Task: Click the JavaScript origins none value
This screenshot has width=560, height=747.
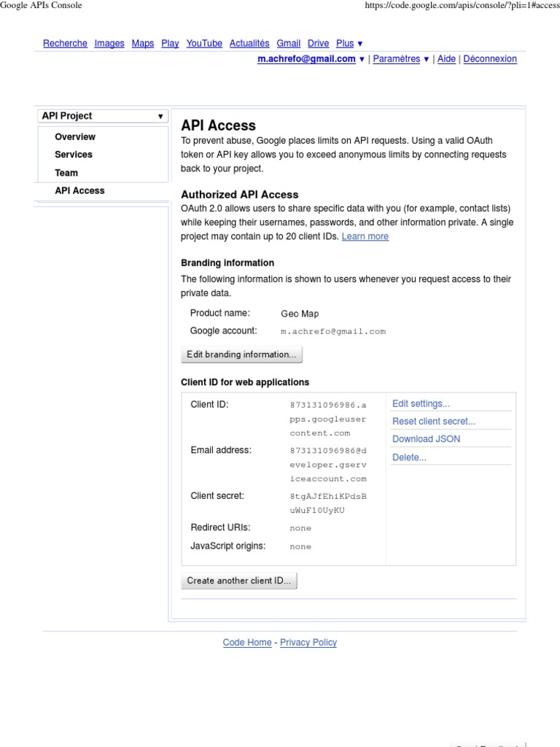Action: 300,547
